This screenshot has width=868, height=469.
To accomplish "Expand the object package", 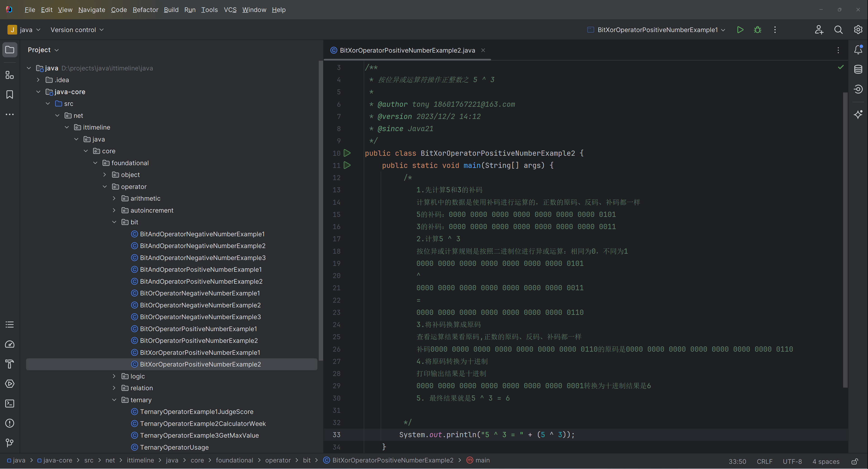I will [x=104, y=174].
